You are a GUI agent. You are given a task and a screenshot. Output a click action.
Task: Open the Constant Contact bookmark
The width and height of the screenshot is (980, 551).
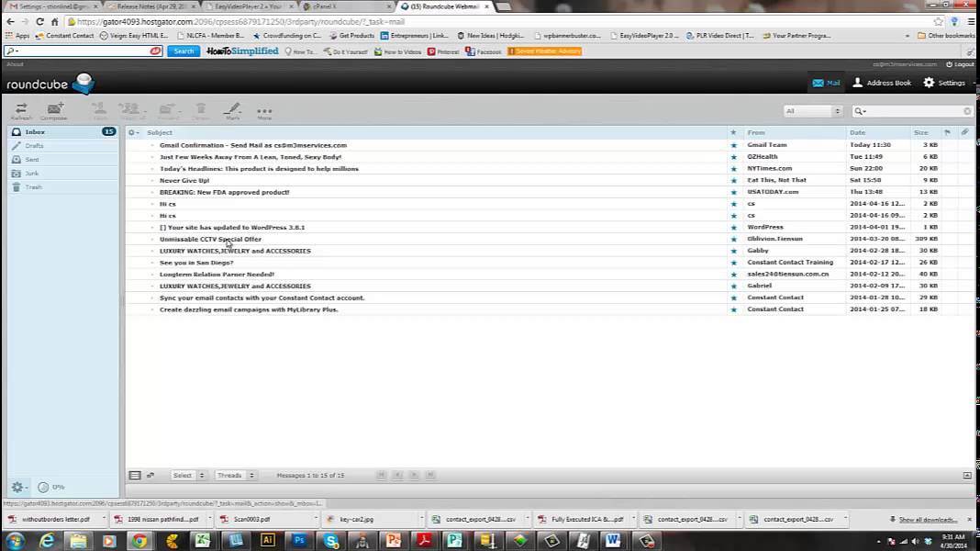click(x=64, y=36)
